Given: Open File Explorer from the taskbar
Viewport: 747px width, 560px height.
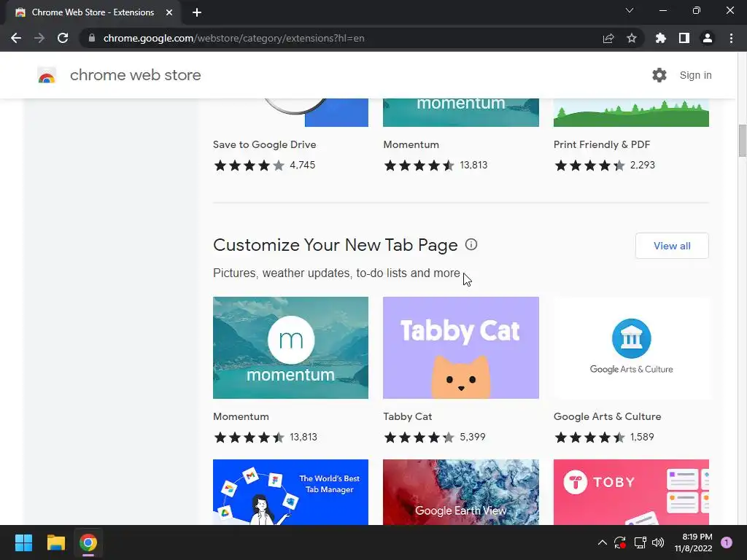Looking at the screenshot, I should pos(55,542).
